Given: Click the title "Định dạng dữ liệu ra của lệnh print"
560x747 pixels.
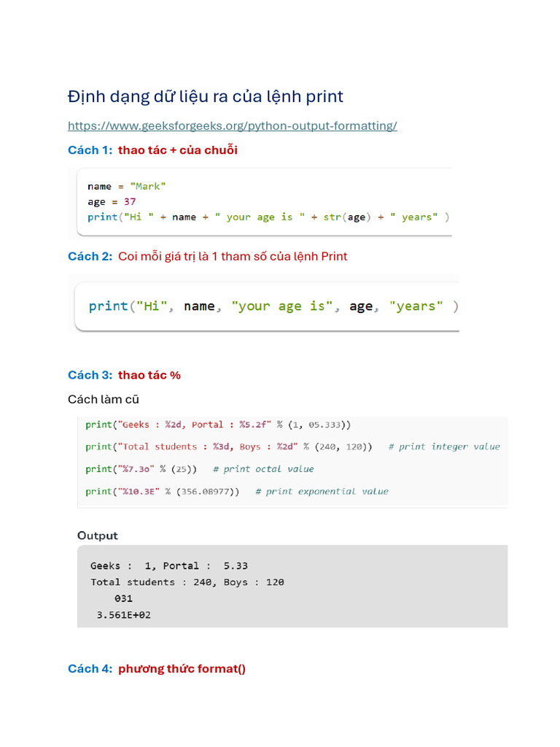Looking at the screenshot, I should tap(205, 96).
